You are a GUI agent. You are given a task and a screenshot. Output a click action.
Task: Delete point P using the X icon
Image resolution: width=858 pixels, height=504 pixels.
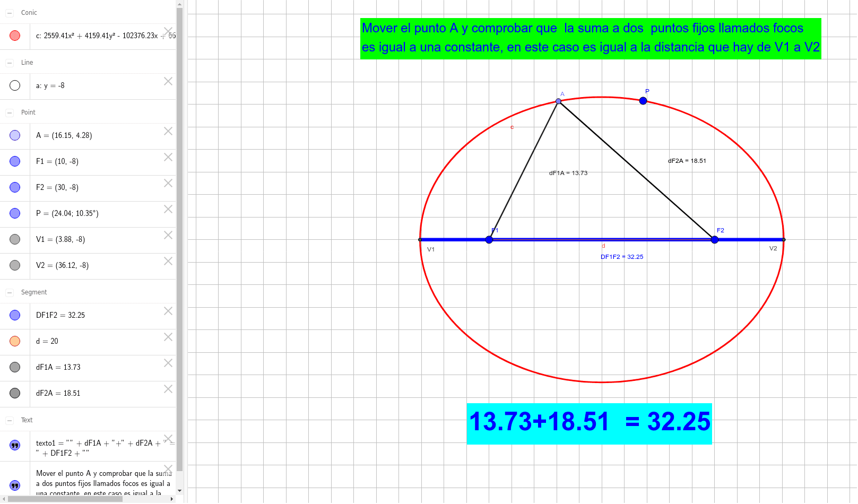168,209
